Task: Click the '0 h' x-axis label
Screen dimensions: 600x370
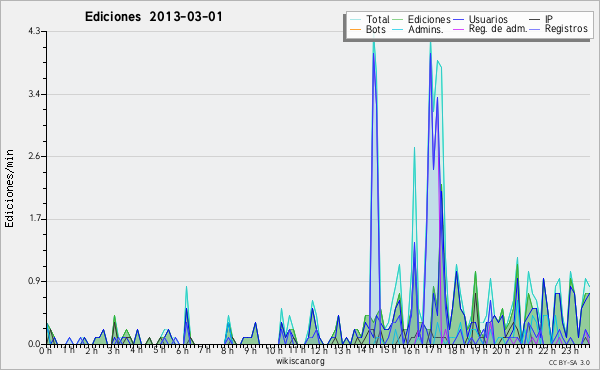Action: tap(45, 351)
